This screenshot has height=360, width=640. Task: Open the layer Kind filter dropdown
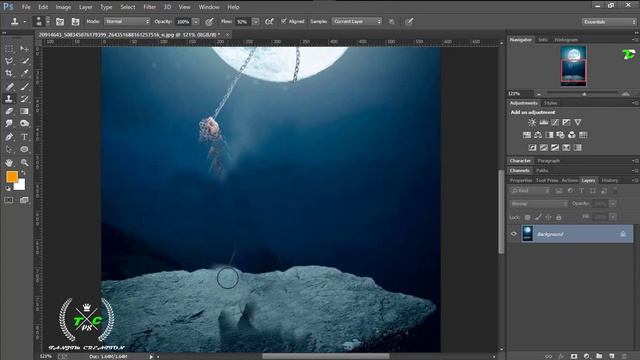(530, 191)
